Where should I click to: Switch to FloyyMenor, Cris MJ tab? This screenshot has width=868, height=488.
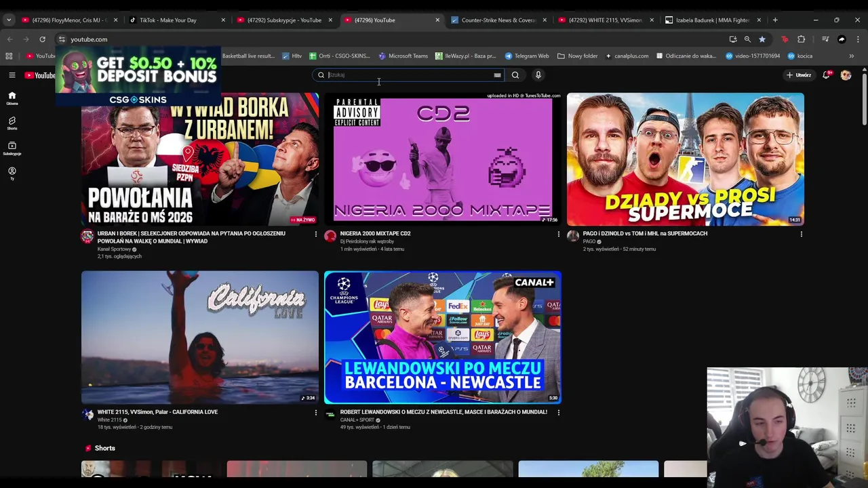[70, 20]
